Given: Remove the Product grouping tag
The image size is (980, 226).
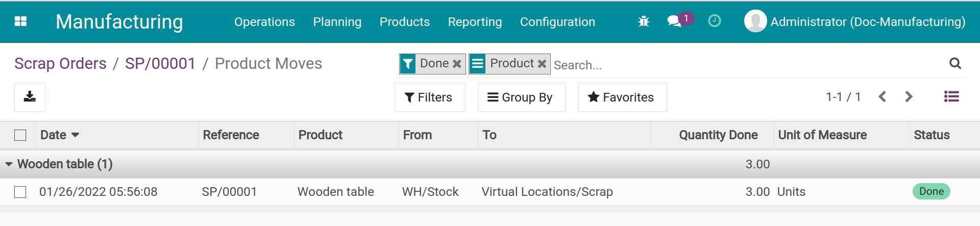Looking at the screenshot, I should coord(542,64).
